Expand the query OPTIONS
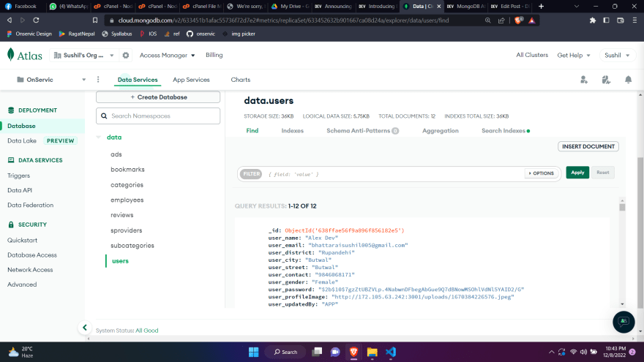The width and height of the screenshot is (644, 362). coord(542,173)
